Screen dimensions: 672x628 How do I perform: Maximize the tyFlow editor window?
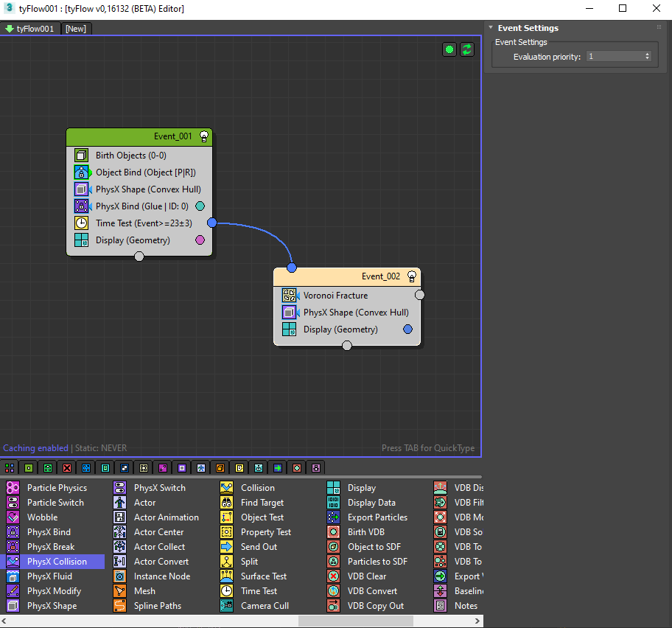coord(623,9)
